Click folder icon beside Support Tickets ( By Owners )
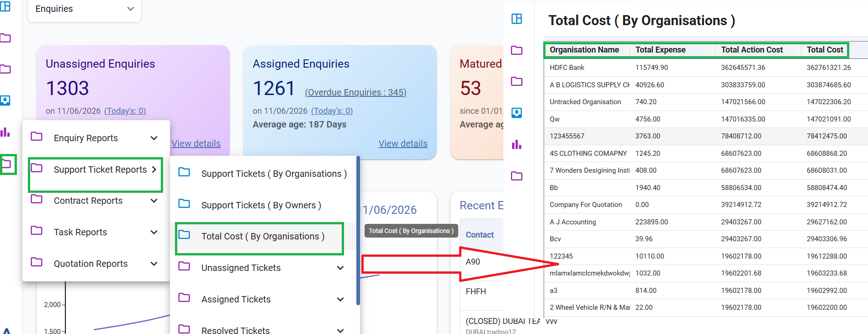This screenshot has width=868, height=334. tap(184, 204)
